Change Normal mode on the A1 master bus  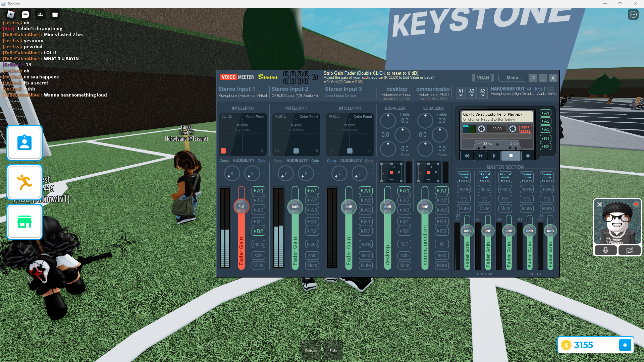click(x=464, y=177)
